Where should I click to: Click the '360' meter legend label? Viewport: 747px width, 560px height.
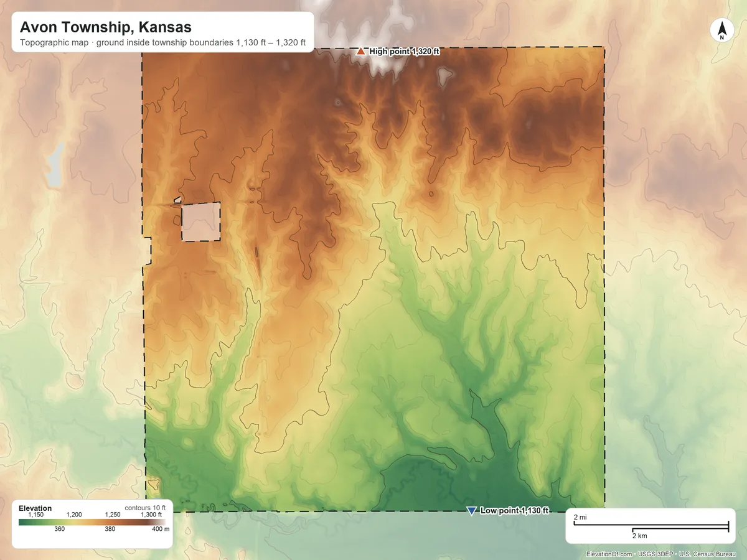tap(60, 530)
